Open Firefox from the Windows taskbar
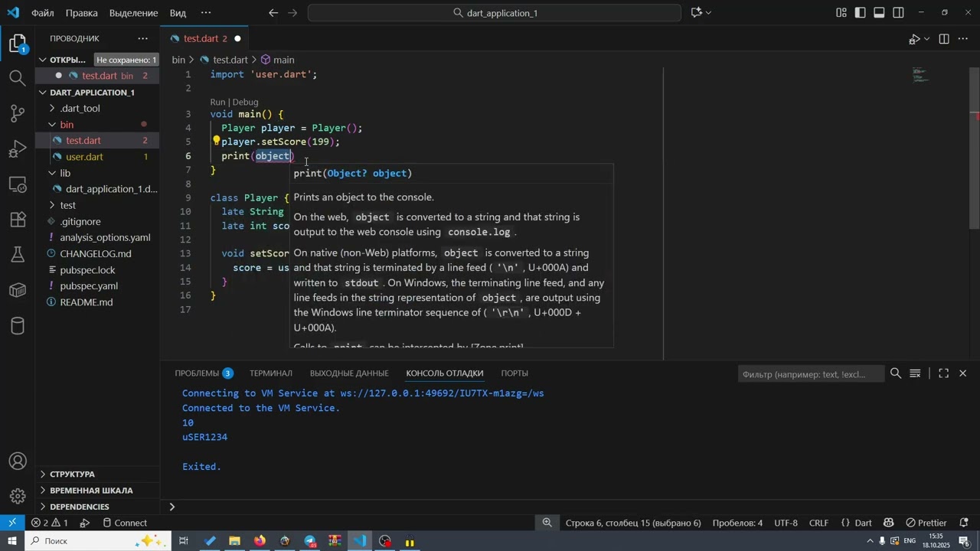 [260, 541]
